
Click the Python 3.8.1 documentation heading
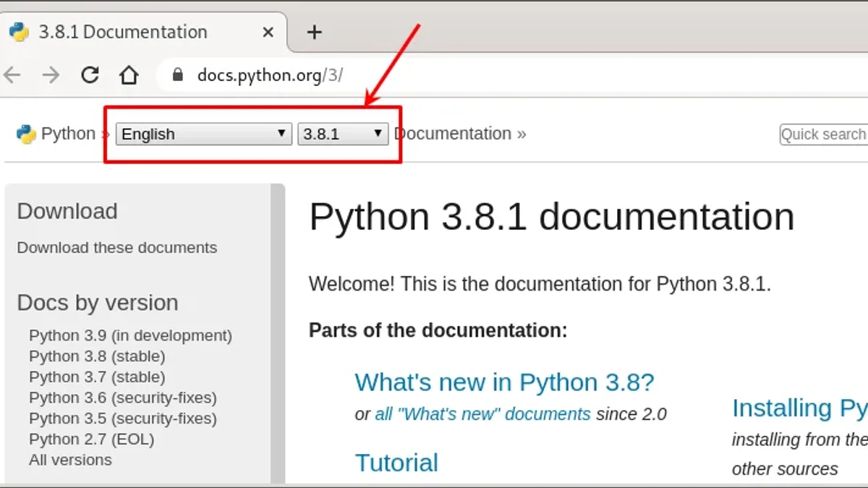[x=551, y=218]
